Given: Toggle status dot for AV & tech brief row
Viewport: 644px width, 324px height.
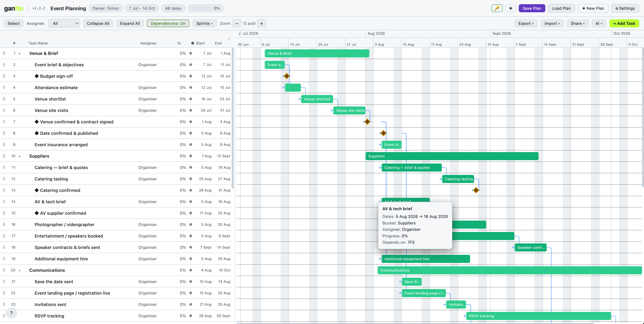Looking at the screenshot, I should (x=191, y=202).
